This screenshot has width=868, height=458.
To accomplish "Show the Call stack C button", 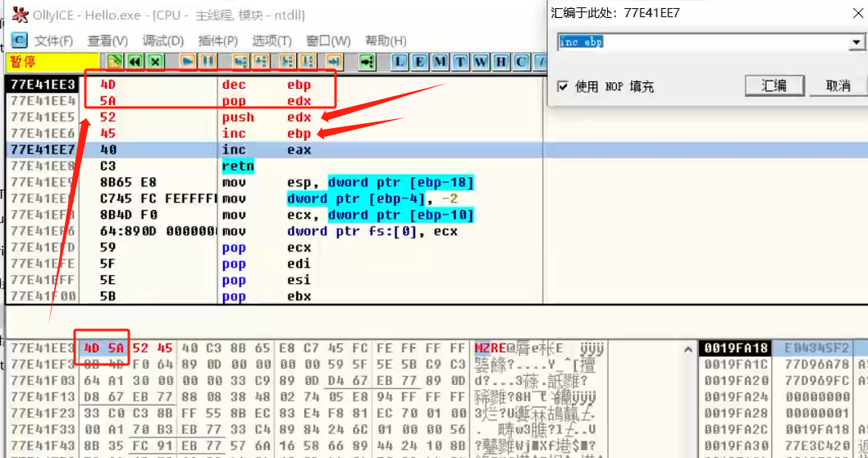I will 521,62.
